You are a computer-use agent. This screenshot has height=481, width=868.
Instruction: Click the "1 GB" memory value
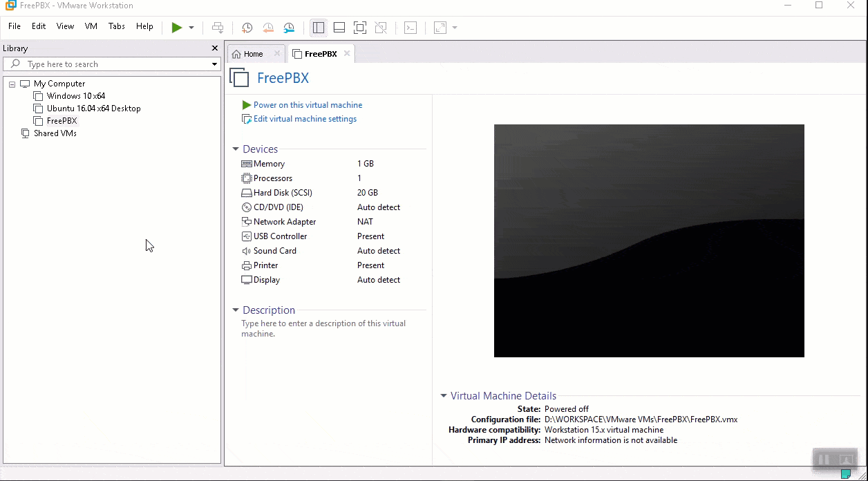pos(366,164)
